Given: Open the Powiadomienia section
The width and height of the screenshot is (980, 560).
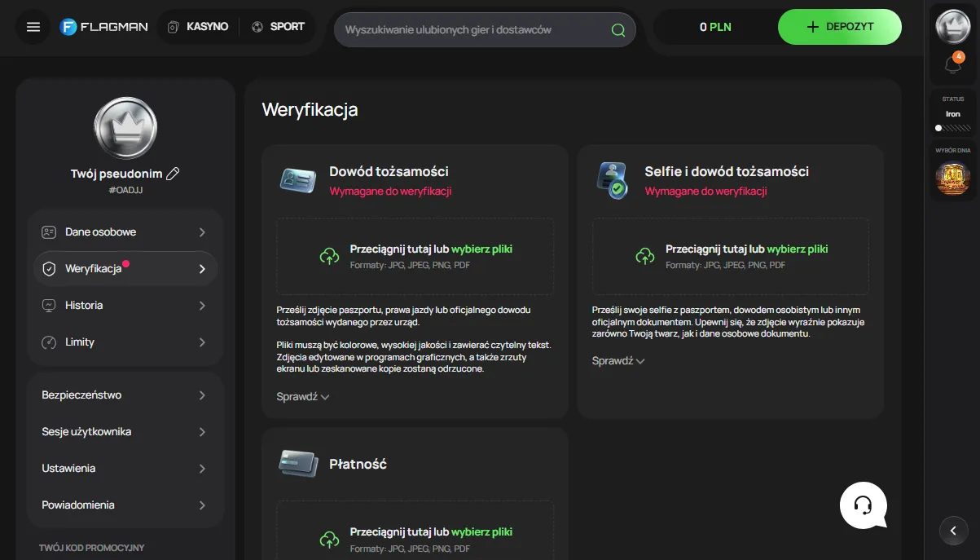Looking at the screenshot, I should (125, 505).
